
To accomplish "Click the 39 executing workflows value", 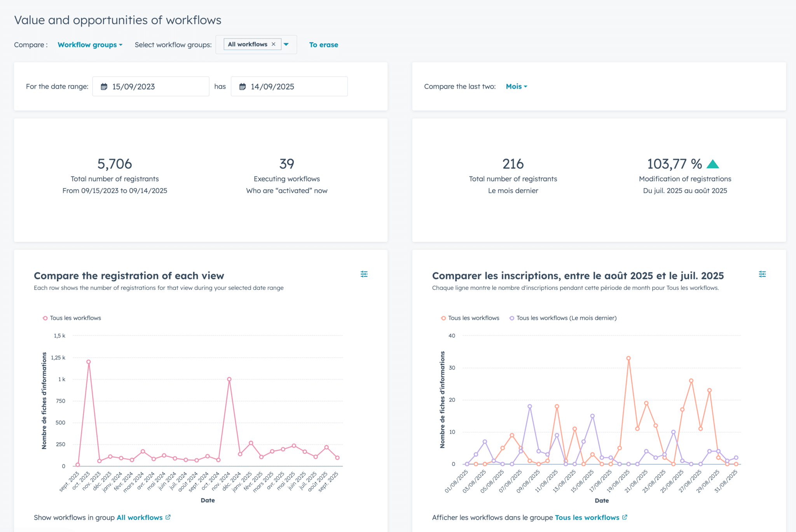I will (x=287, y=164).
